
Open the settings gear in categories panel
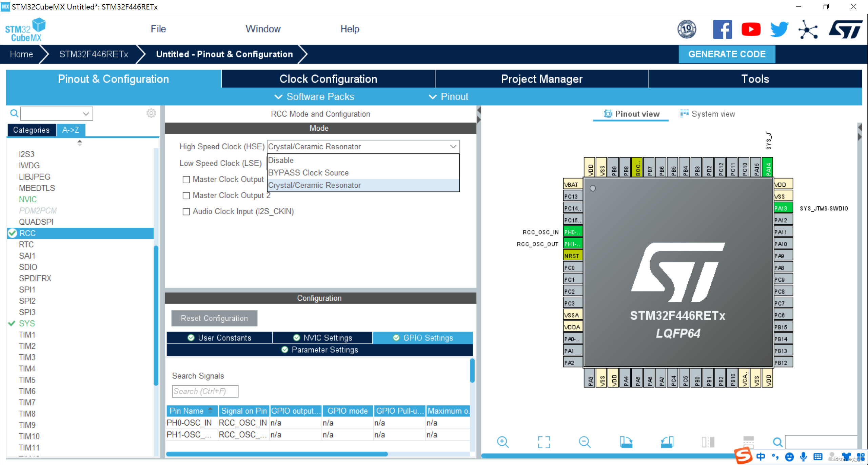151,113
